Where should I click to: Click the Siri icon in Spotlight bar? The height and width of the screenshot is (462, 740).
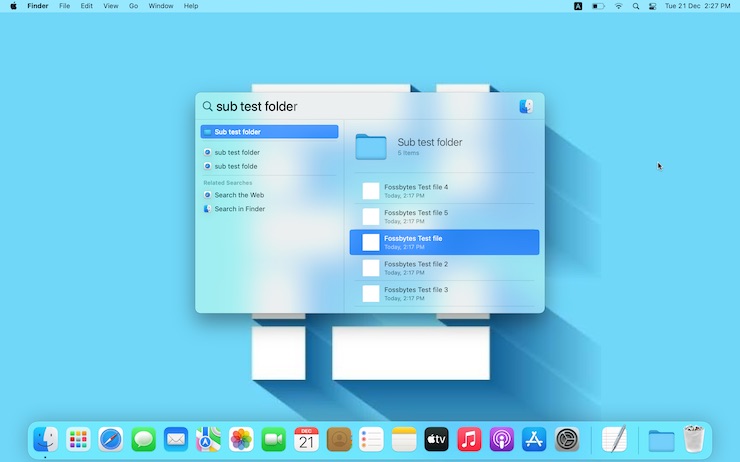point(526,107)
